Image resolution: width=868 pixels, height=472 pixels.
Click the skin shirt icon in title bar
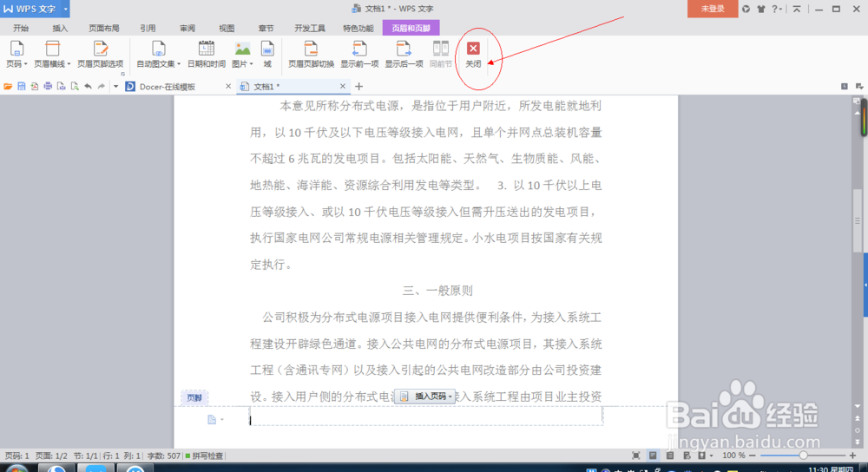761,9
